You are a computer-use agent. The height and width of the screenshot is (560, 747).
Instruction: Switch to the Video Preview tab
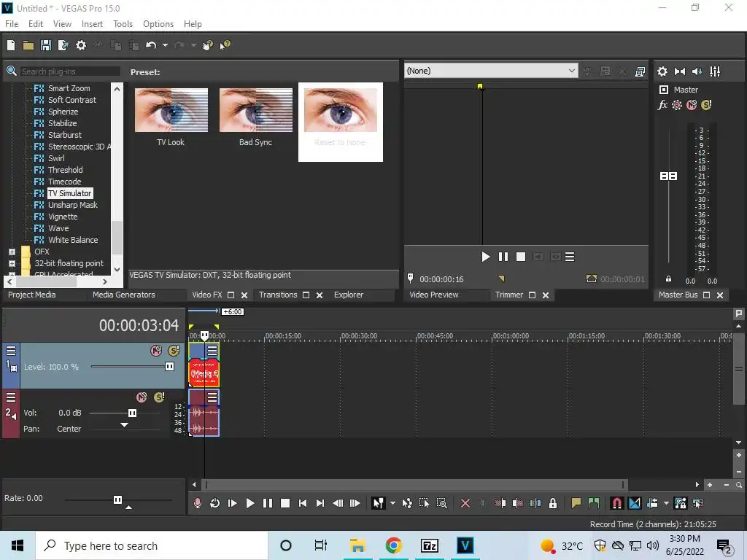pos(434,295)
